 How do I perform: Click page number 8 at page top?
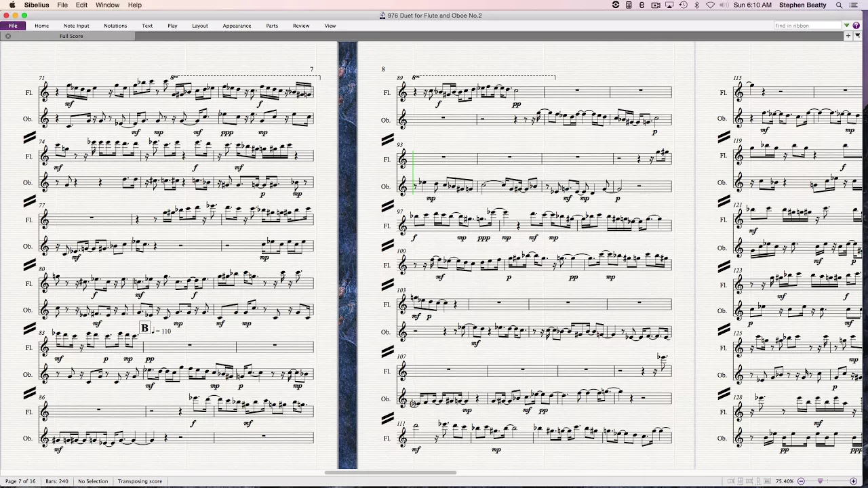click(383, 69)
